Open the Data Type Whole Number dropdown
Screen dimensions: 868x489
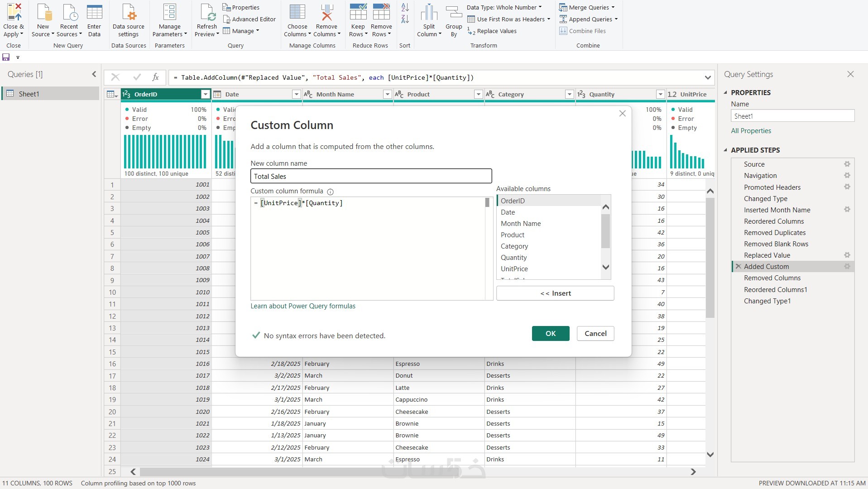pyautogui.click(x=504, y=7)
